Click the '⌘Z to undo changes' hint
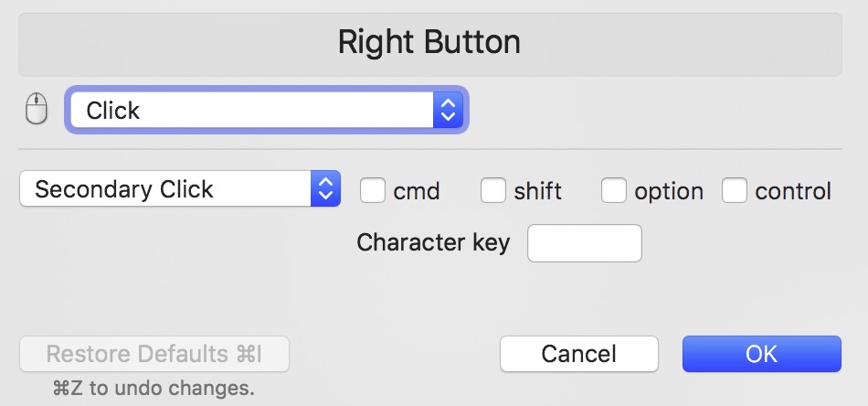Viewport: 868px width, 406px height. click(153, 388)
